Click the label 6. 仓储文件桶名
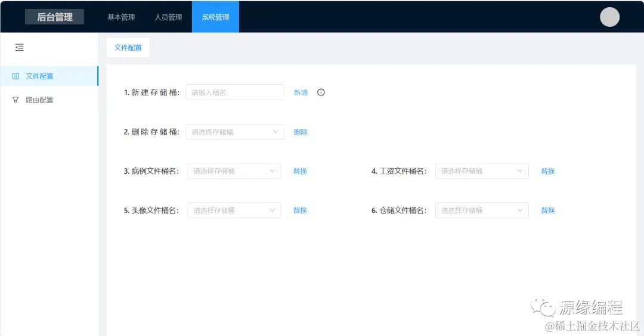This screenshot has height=336, width=644. (x=399, y=210)
